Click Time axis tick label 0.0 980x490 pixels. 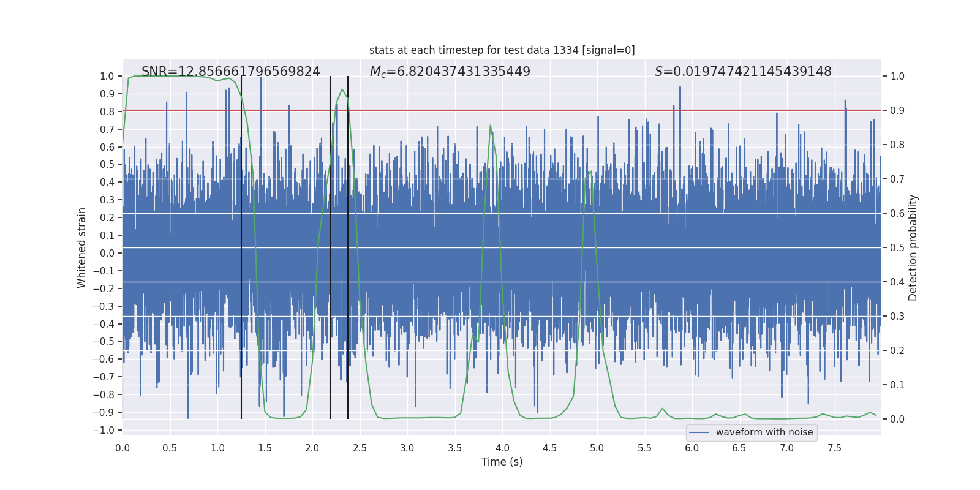(x=123, y=448)
